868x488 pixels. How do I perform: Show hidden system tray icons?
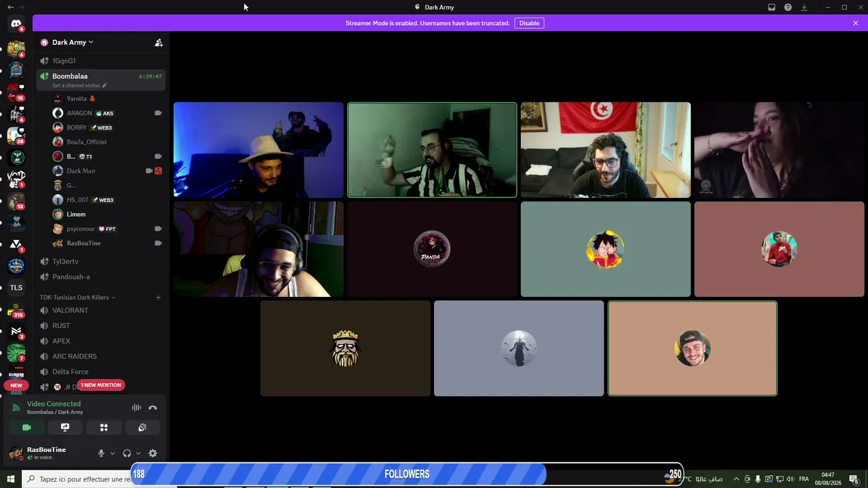coord(736,479)
